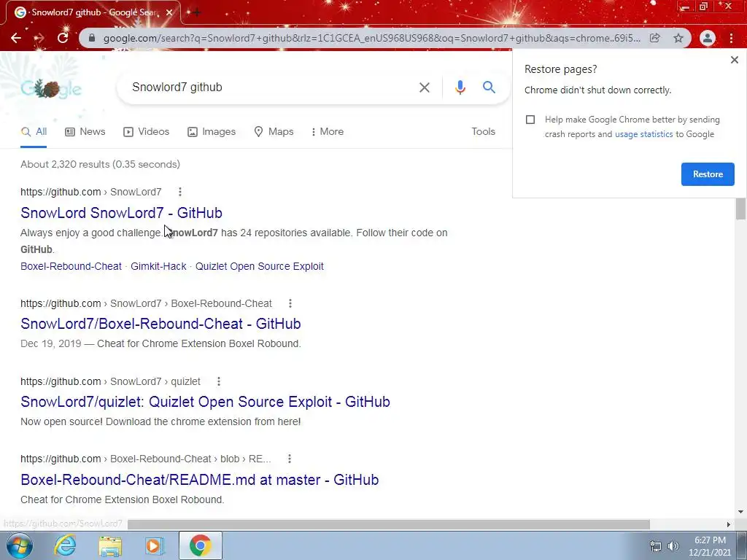Open Chrome's three-dot menu
The image size is (747, 560).
(731, 38)
